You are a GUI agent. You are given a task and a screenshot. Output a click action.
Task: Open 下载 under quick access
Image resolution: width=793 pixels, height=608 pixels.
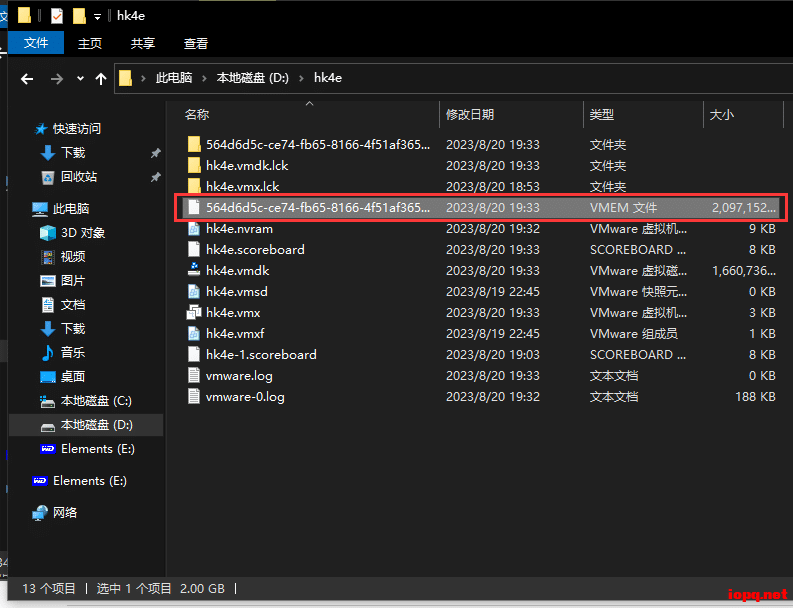click(73, 153)
